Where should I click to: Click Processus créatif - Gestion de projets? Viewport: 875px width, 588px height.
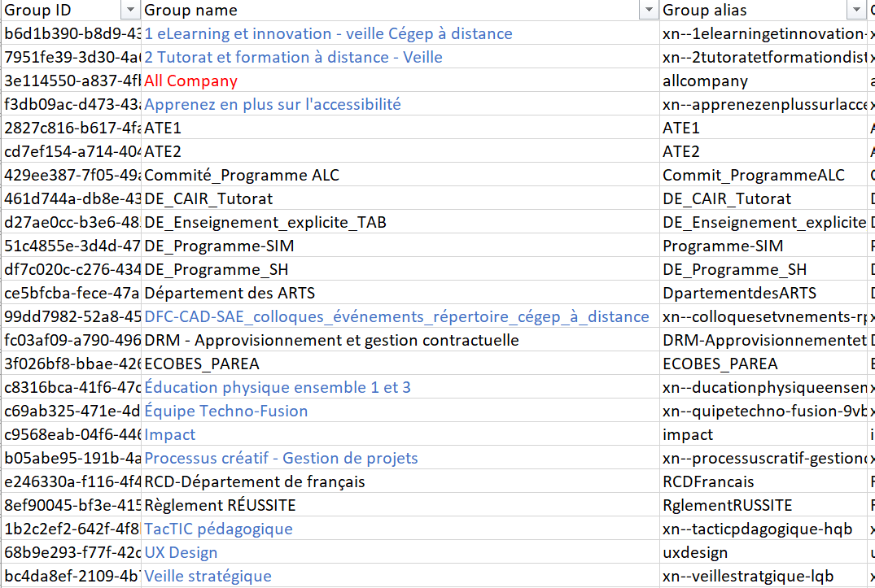pos(281,458)
